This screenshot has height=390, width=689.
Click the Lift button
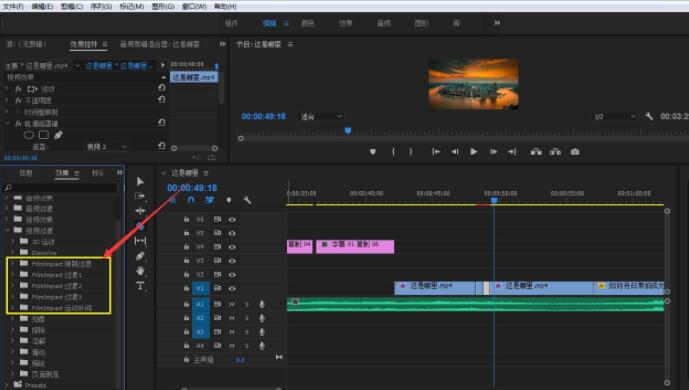pos(536,152)
